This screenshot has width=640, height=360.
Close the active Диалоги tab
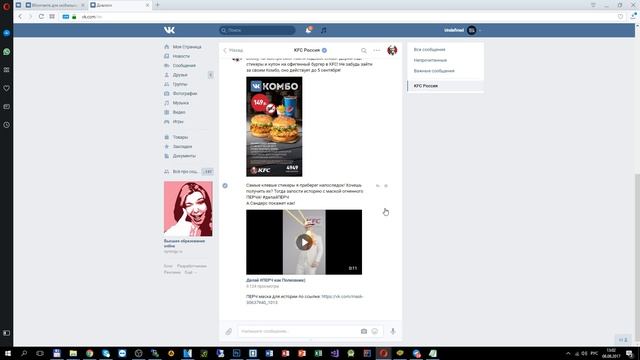[147, 5]
